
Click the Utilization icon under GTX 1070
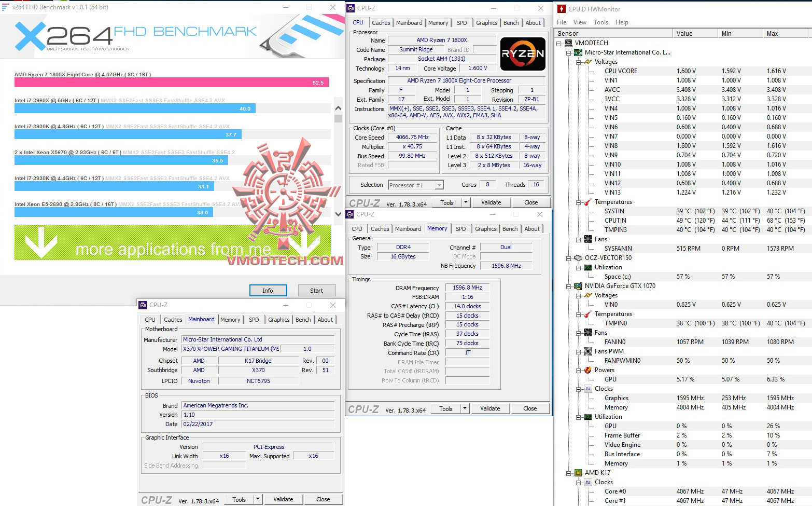tap(587, 417)
